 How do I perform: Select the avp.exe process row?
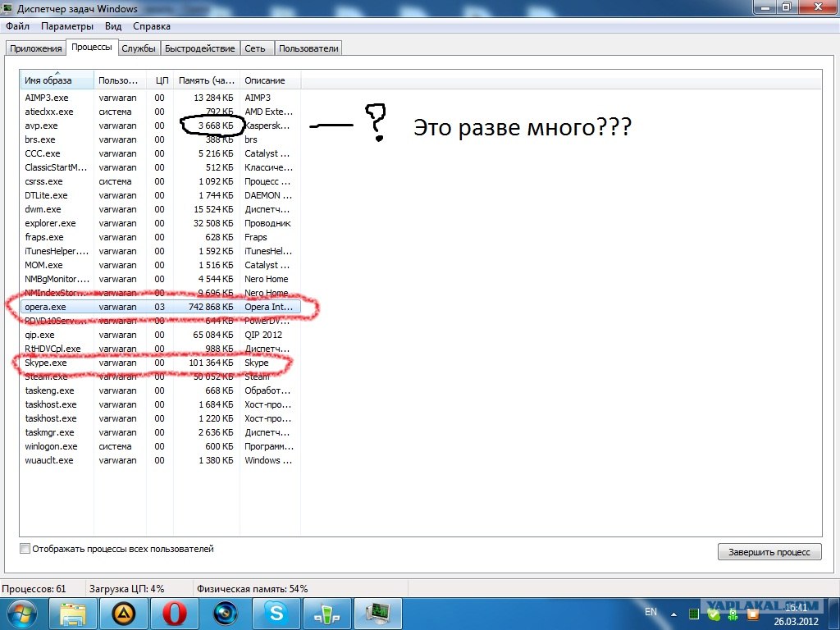tap(160, 126)
